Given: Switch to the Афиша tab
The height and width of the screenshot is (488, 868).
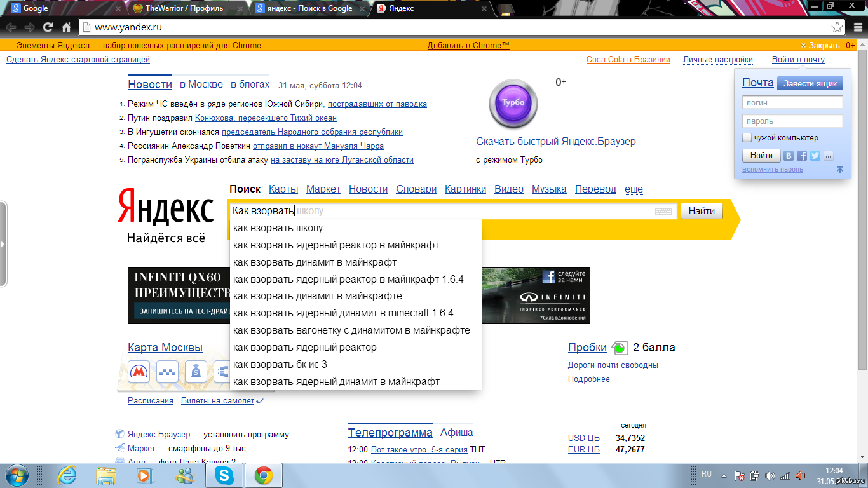Looking at the screenshot, I should pyautogui.click(x=457, y=432).
